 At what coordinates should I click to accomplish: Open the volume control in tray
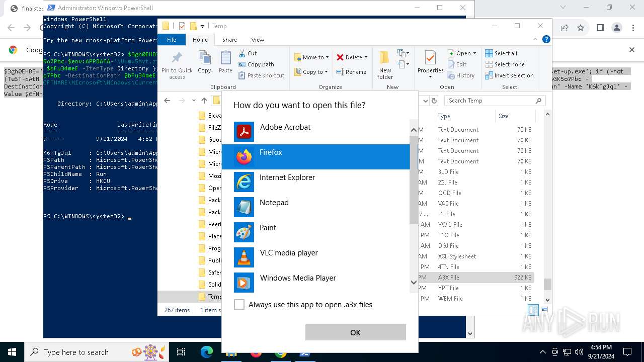pos(579,352)
